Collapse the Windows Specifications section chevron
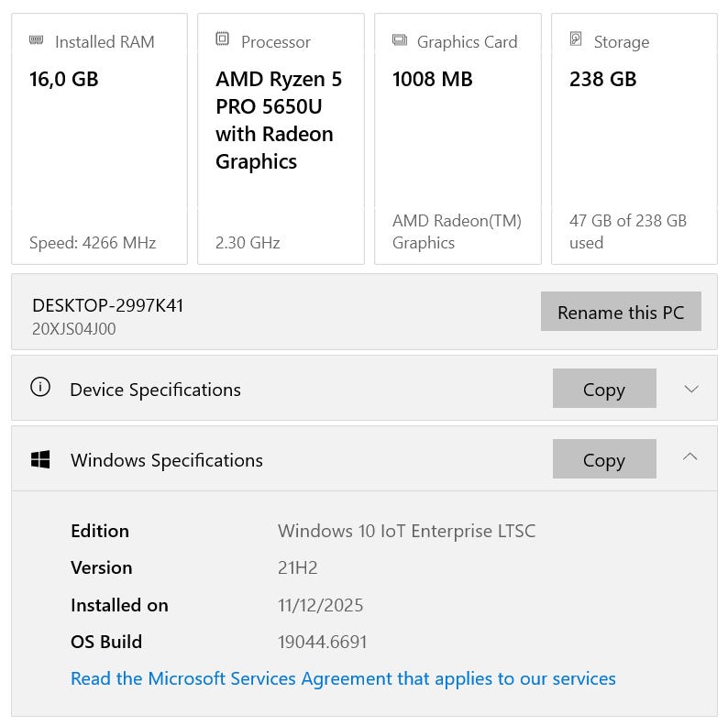 (x=690, y=456)
